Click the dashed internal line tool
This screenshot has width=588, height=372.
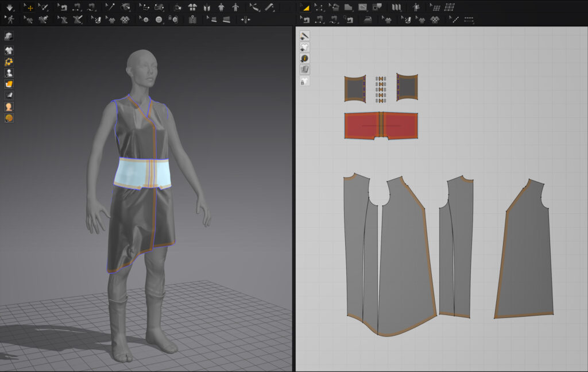coord(469,20)
